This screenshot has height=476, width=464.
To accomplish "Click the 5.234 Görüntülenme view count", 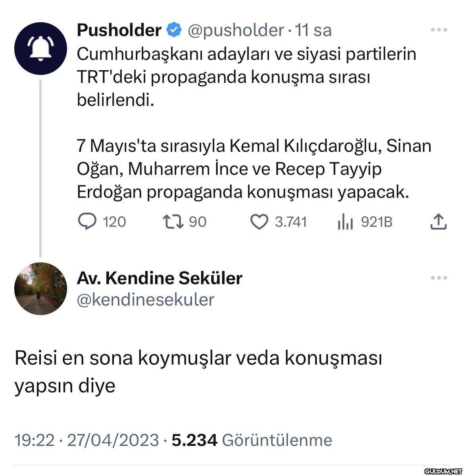I will pyautogui.click(x=252, y=440).
